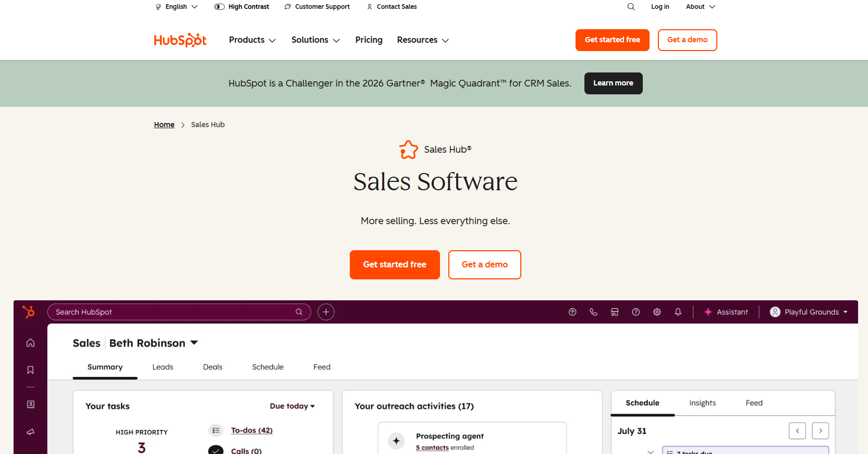Click the home icon in the app sidebar

click(x=31, y=342)
